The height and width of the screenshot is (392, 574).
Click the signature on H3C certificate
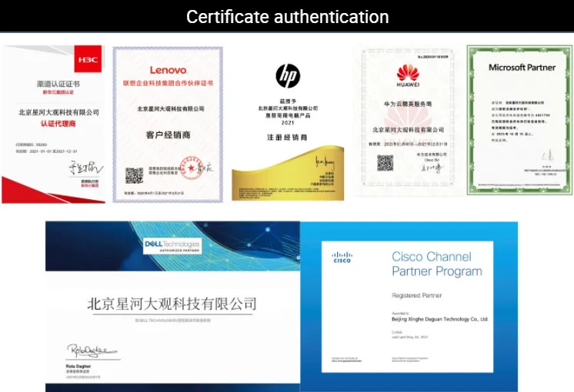pos(85,168)
